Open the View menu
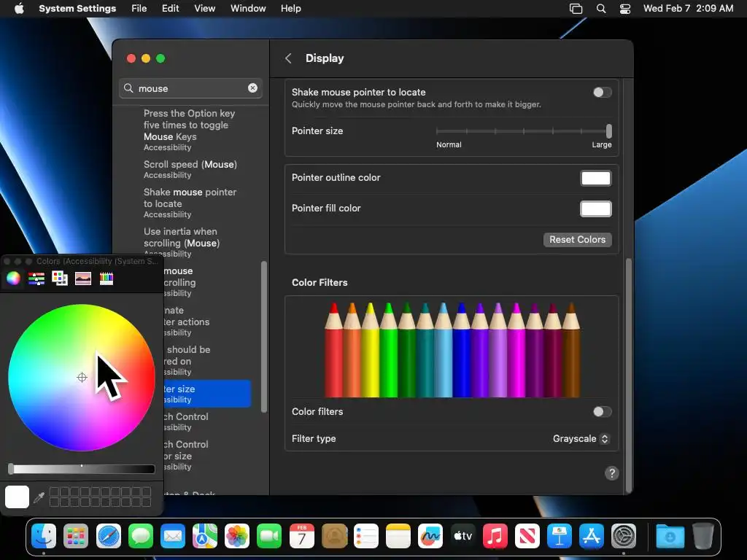 click(x=205, y=9)
